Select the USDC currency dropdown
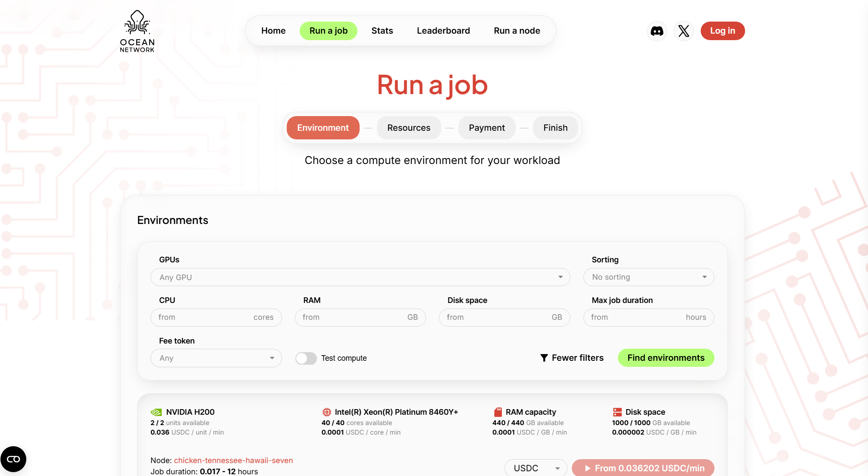Screen dimensions: 868x476 click(x=536, y=468)
